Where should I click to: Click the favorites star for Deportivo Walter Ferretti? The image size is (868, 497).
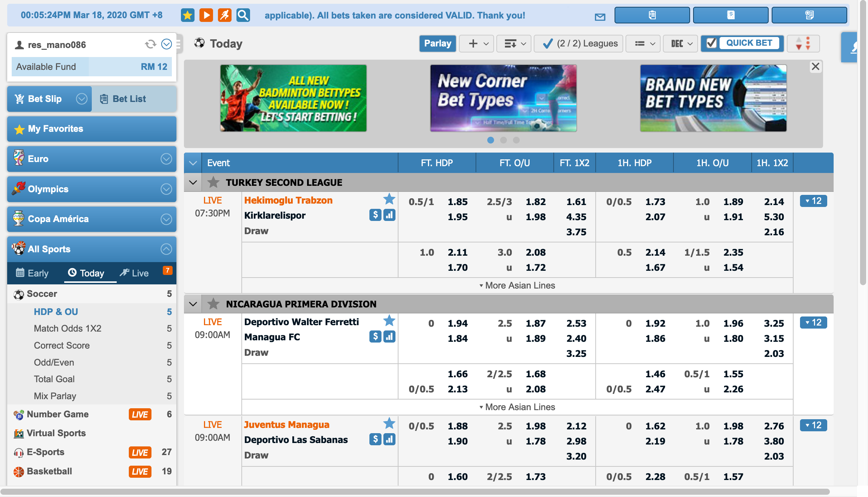pos(389,321)
